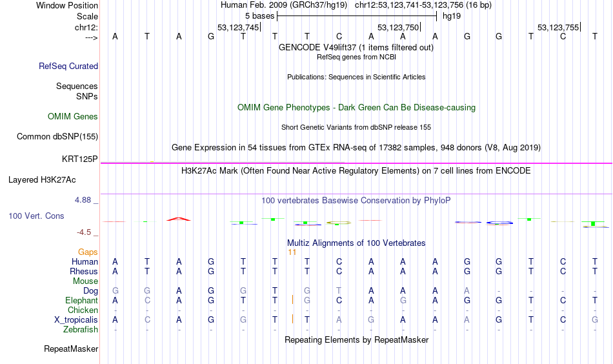Open the Basewise Conservation by PhyloP title
The width and height of the screenshot is (613, 364).
click(x=356, y=201)
